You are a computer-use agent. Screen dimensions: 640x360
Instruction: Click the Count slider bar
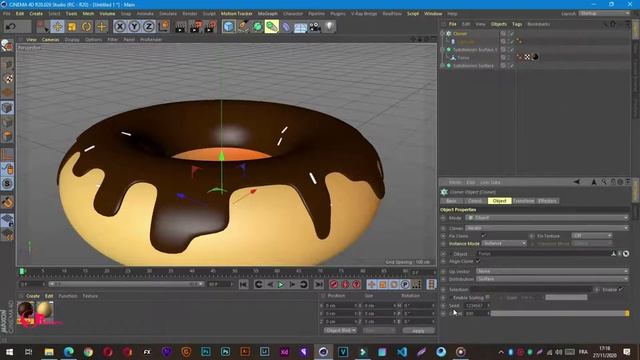coord(560,313)
